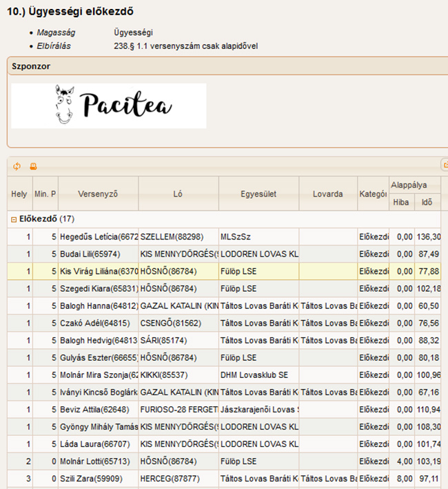Sort by the Idő column header
This screenshot has width=448, height=489.
tap(427, 202)
